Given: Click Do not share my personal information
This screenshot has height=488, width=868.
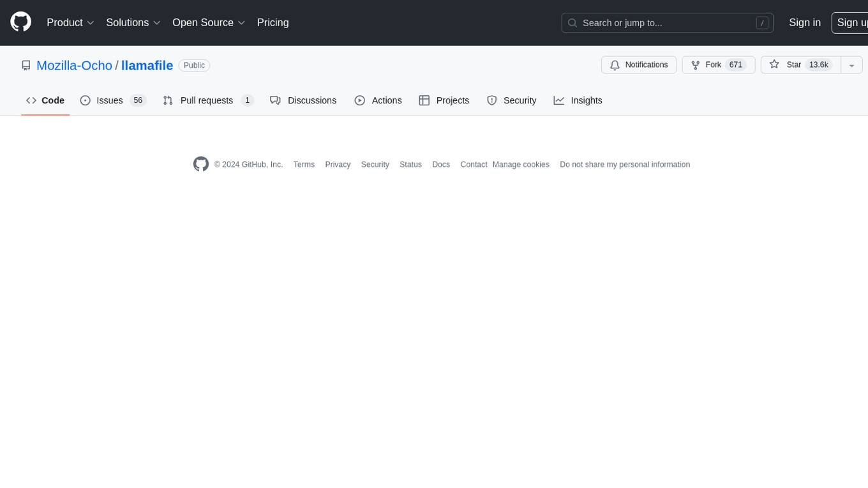Looking at the screenshot, I should click(625, 164).
